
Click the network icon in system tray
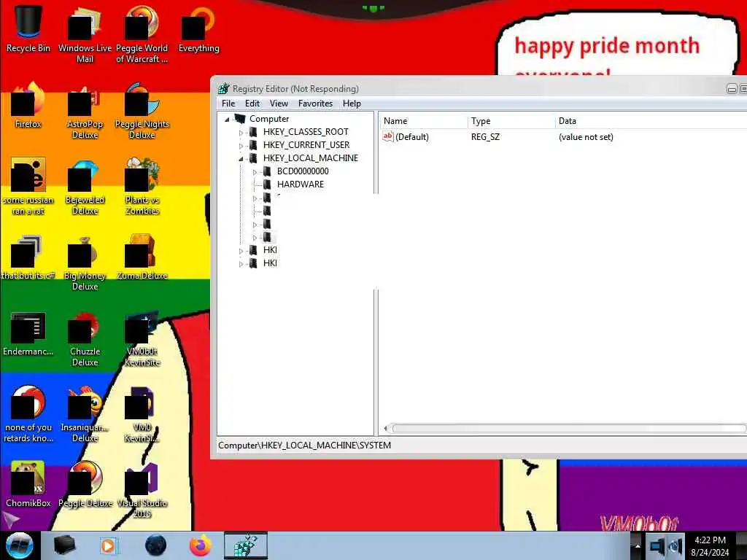click(x=657, y=546)
